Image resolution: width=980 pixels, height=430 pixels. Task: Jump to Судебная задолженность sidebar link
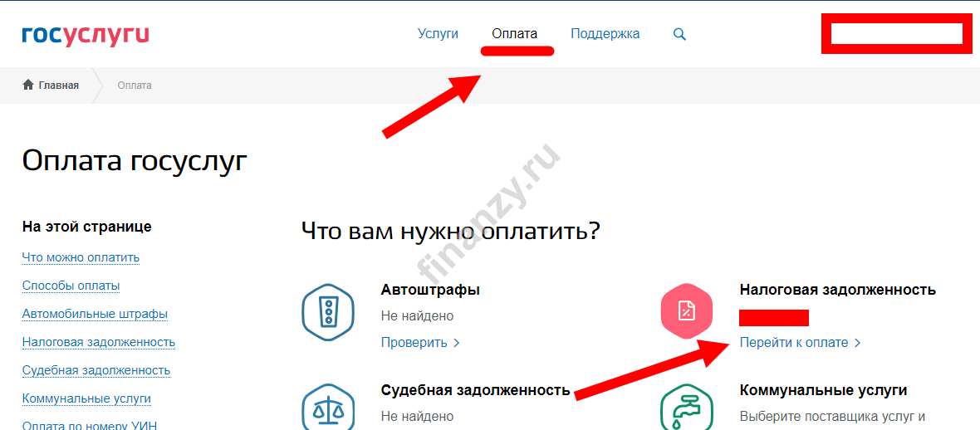click(96, 370)
